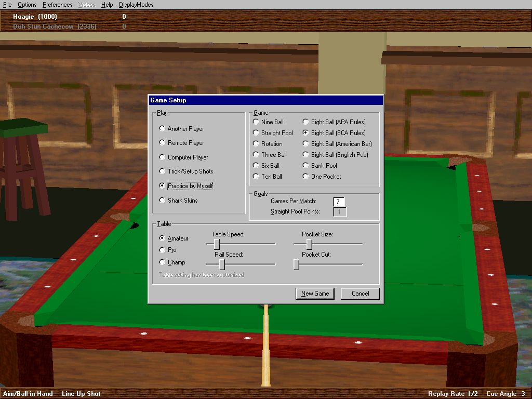Open the DisplayModes menu

click(136, 4)
